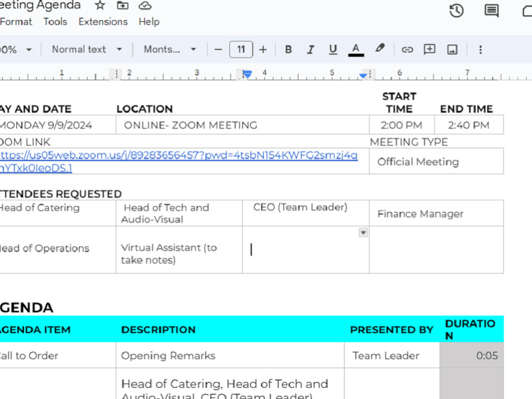
Task: Increase font size with plus button
Action: 263,49
